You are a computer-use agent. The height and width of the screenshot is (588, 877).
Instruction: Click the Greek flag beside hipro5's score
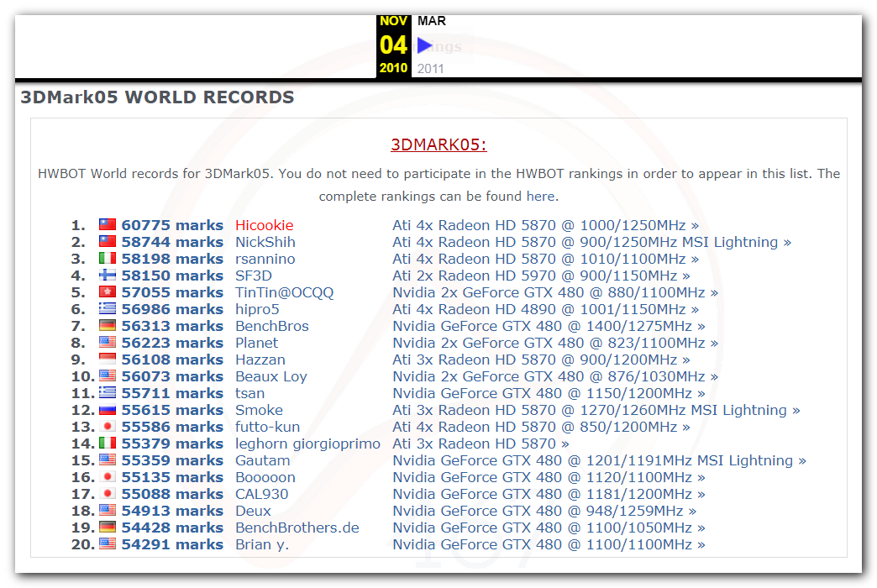(108, 309)
